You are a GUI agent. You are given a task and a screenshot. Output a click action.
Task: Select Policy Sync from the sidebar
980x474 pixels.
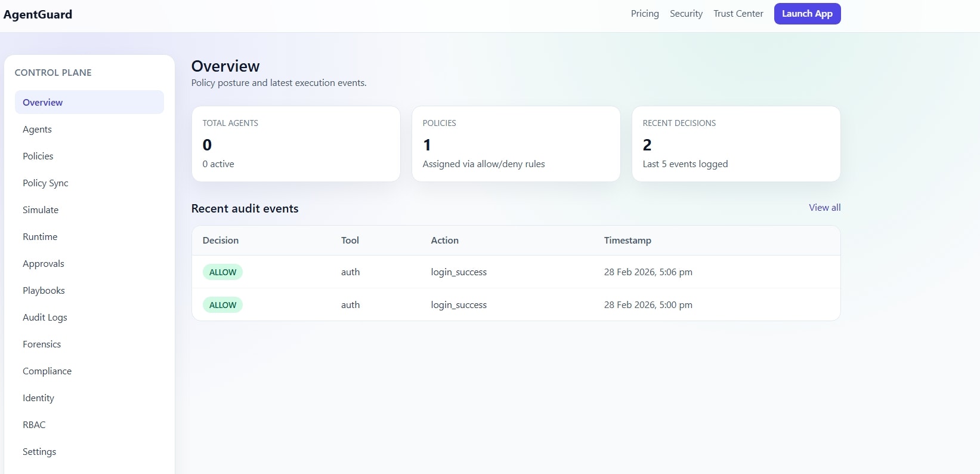[45, 183]
